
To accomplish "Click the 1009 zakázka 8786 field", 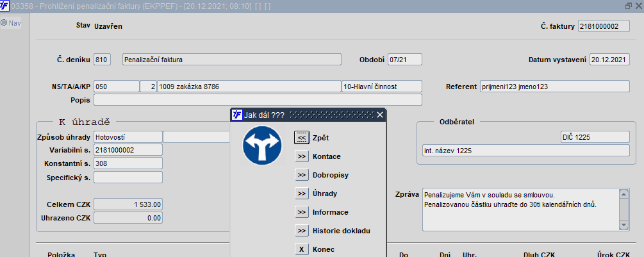I will 249,87.
